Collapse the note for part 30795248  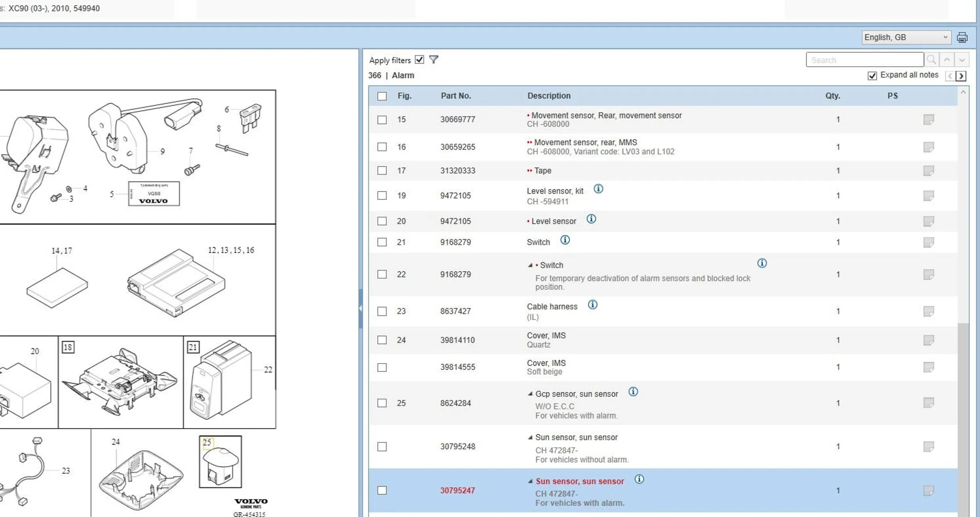point(530,437)
